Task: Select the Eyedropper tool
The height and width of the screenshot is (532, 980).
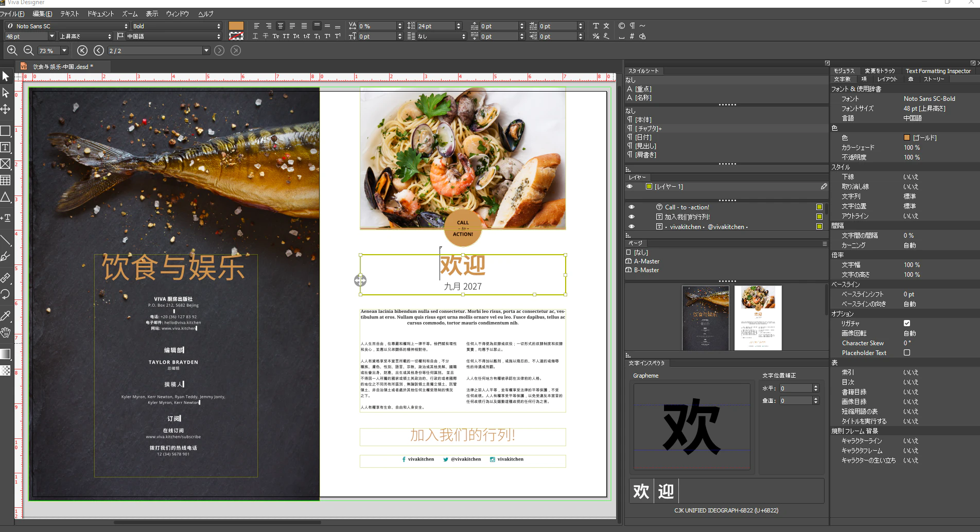Action: click(6, 316)
